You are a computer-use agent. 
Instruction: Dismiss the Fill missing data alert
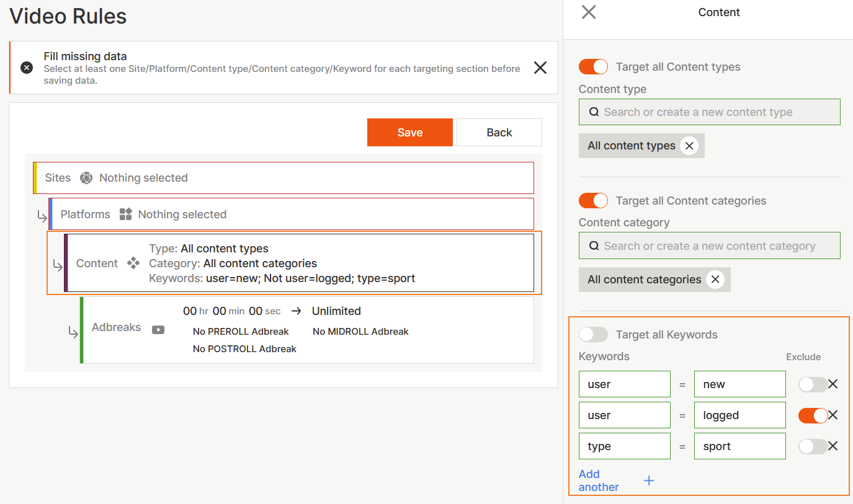(540, 68)
